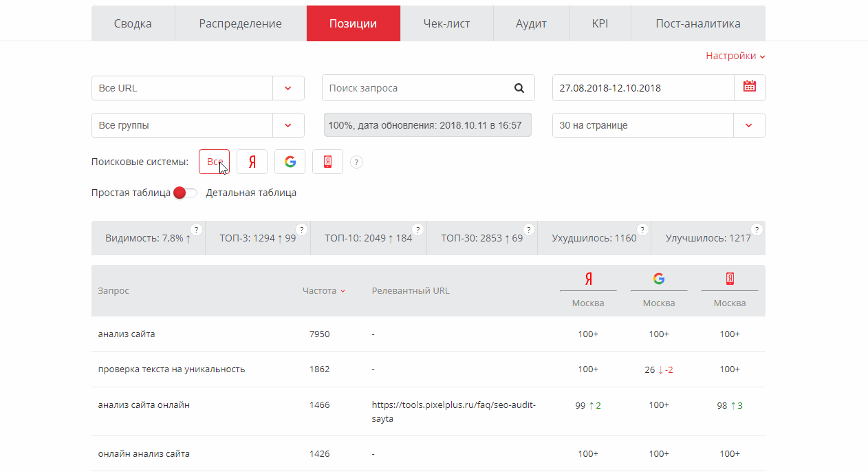The height and width of the screenshot is (474, 868).
Task: Click the 'Релевантный URL' column header
Action: [x=411, y=290]
